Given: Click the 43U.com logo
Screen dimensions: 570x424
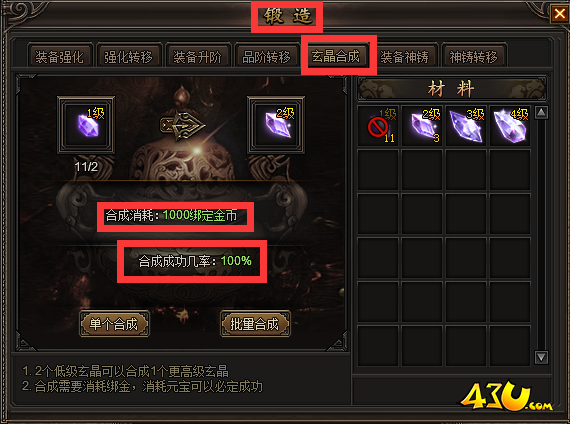Looking at the screenshot, I should [505, 397].
